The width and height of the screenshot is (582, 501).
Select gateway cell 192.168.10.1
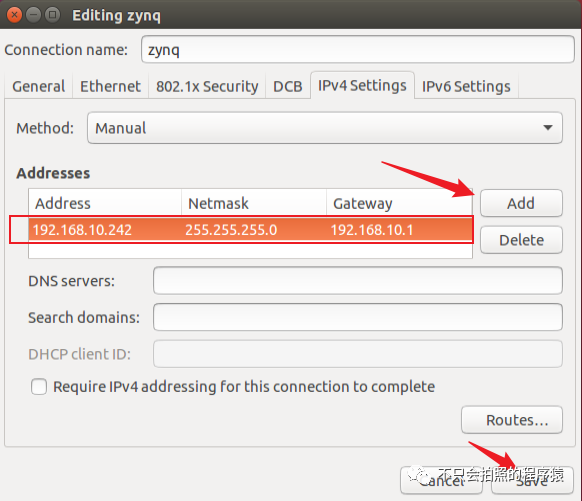click(x=399, y=230)
